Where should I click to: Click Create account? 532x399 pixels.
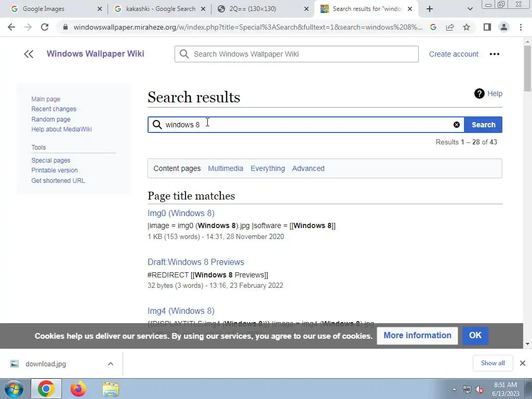coord(454,54)
